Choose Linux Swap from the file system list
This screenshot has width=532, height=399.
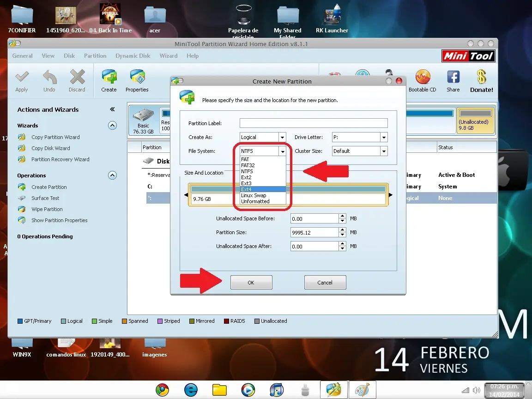(263, 195)
